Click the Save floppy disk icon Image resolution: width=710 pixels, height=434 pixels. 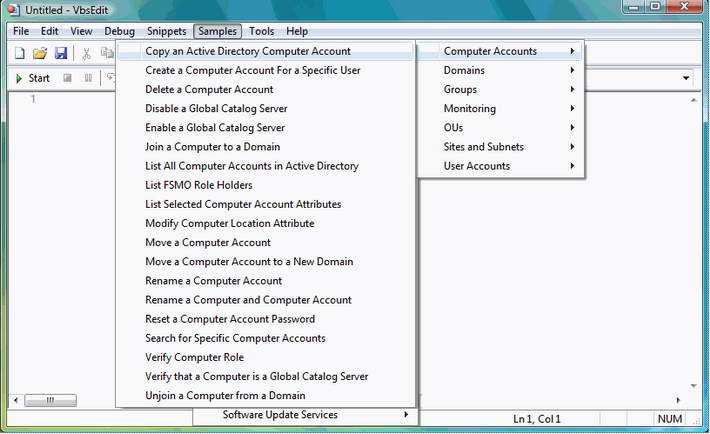coord(61,53)
